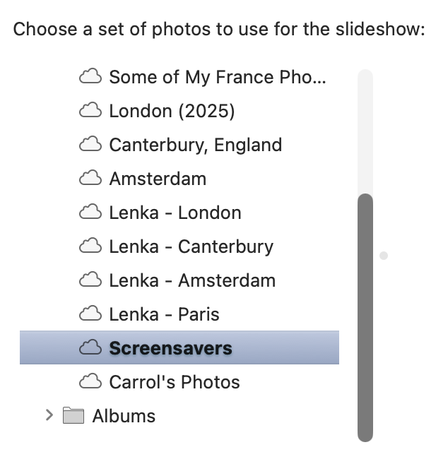
Task: Choose the Carrol's Photos album
Action: point(175,382)
